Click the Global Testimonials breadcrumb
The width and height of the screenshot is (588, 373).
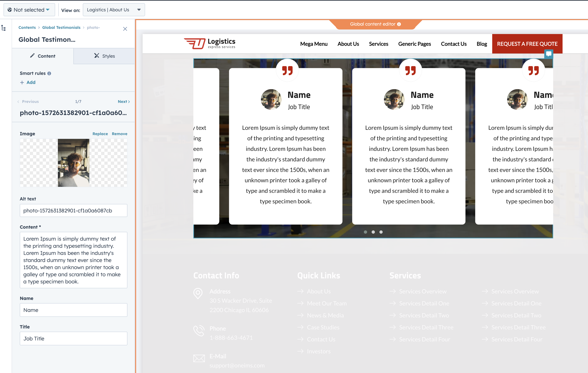pos(61,27)
